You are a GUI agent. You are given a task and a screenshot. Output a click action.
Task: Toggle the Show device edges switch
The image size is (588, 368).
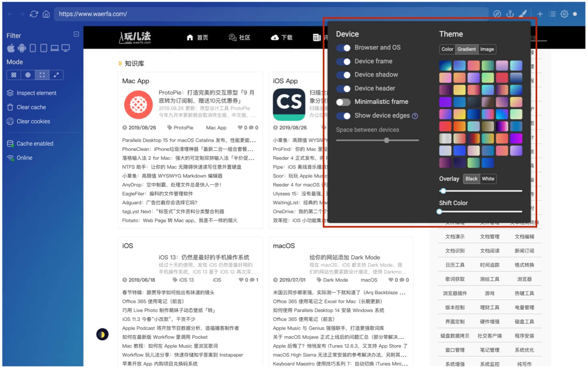click(343, 116)
